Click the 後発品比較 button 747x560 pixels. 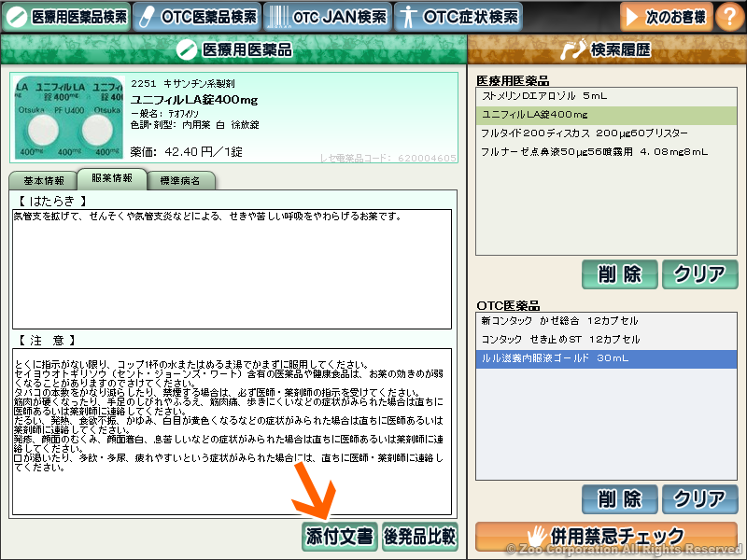pos(420,537)
